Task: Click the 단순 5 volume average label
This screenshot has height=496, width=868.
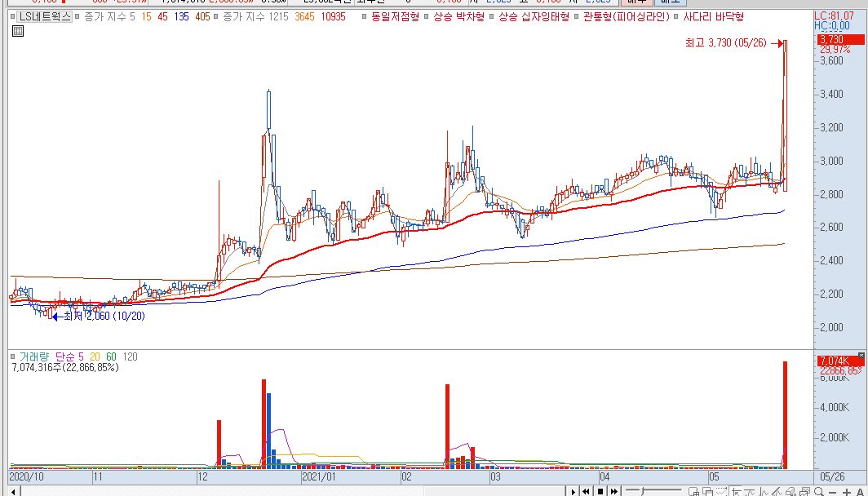Action: coord(69,357)
